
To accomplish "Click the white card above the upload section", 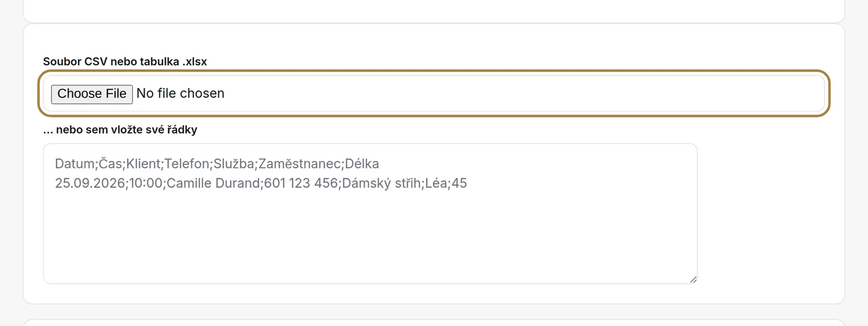I will click(434, 10).
